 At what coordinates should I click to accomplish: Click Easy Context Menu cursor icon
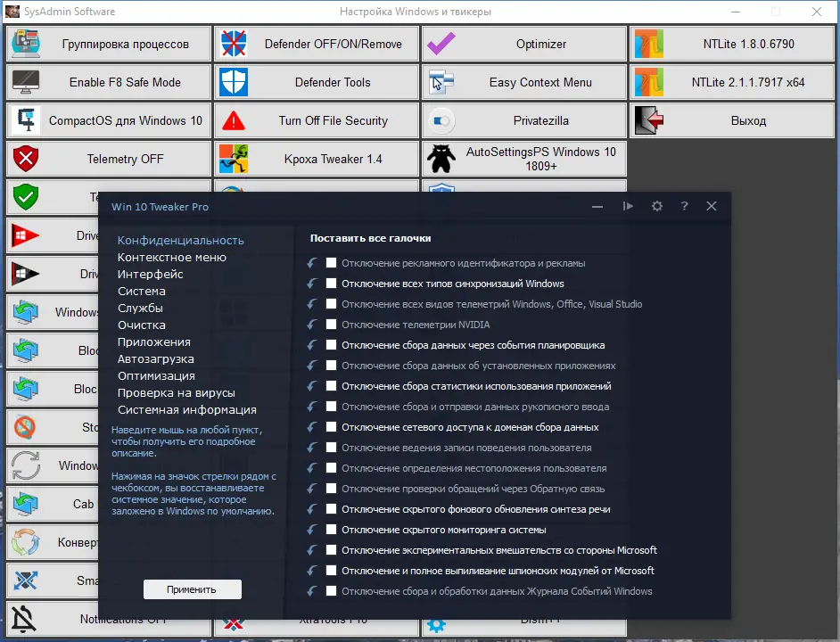(441, 82)
